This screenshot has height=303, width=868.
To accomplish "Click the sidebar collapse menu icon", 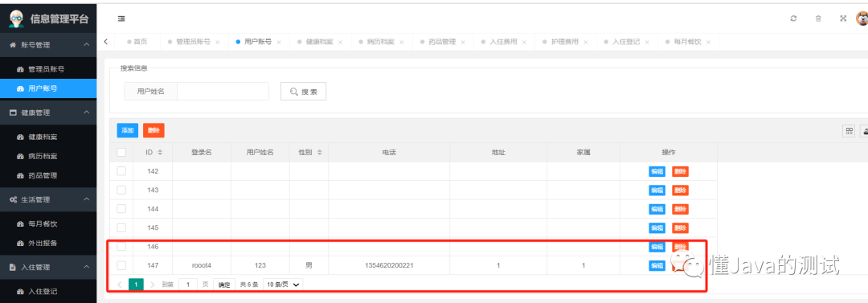I will tap(121, 18).
